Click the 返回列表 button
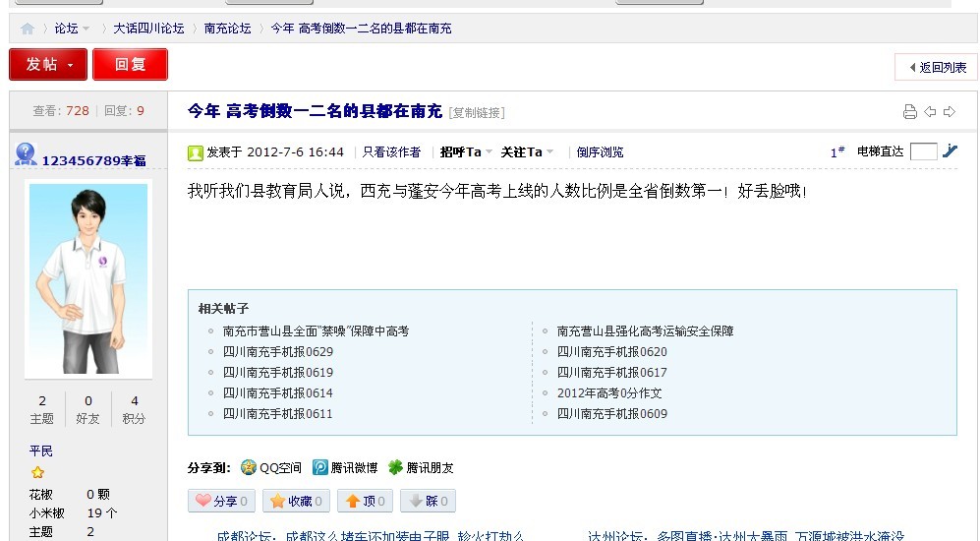The height and width of the screenshot is (541, 980). click(936, 67)
